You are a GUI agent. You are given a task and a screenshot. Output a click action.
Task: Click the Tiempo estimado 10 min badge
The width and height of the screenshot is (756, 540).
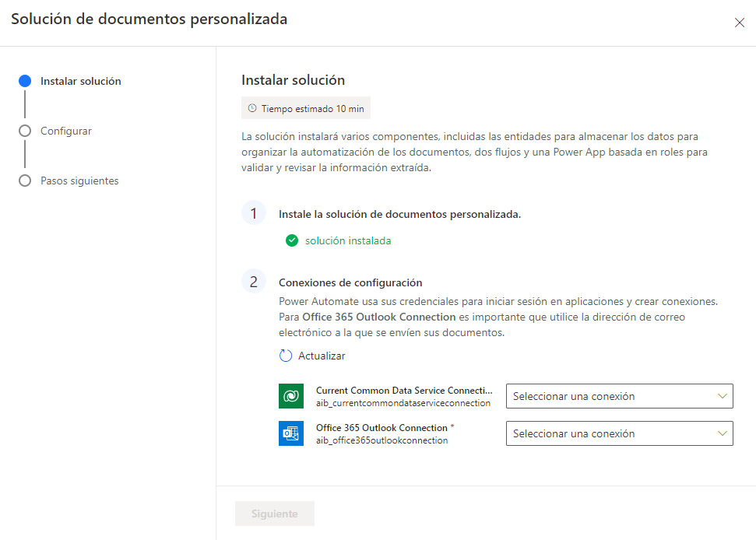pyautogui.click(x=305, y=107)
